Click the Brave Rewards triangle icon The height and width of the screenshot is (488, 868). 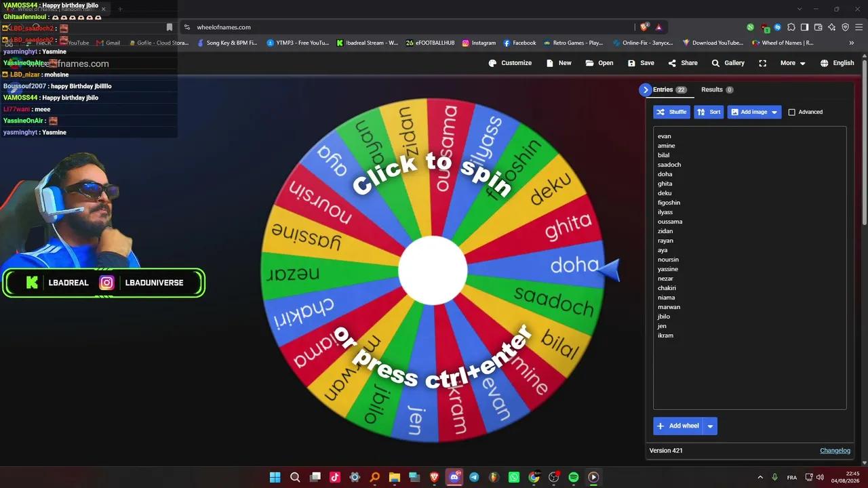658,27
